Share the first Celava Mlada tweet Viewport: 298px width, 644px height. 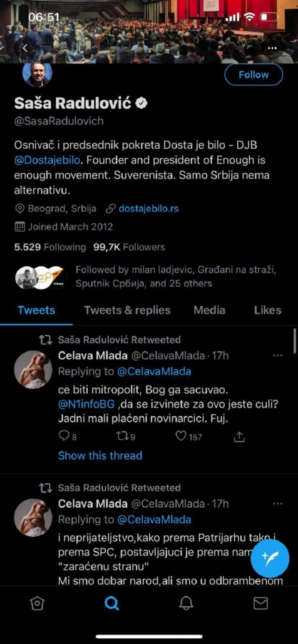coord(239,437)
